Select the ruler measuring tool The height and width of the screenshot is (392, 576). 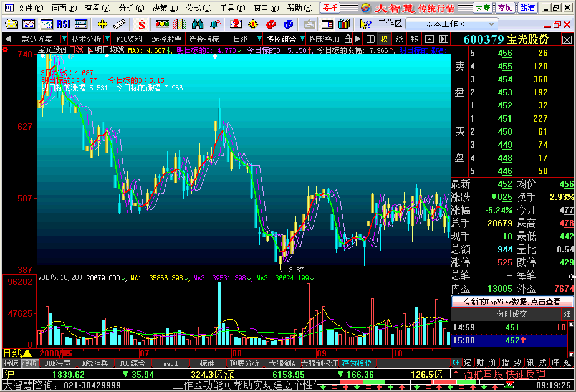coord(120,24)
